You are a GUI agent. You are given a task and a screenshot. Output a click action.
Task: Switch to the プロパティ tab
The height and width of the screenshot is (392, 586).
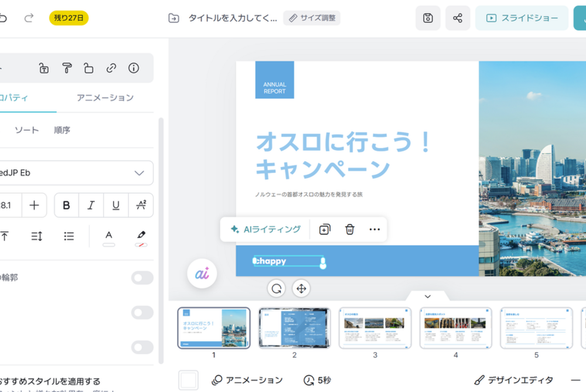[x=13, y=98]
